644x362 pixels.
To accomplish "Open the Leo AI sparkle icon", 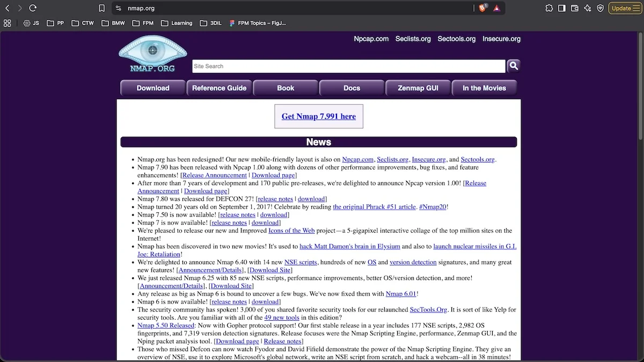I will coord(588,8).
